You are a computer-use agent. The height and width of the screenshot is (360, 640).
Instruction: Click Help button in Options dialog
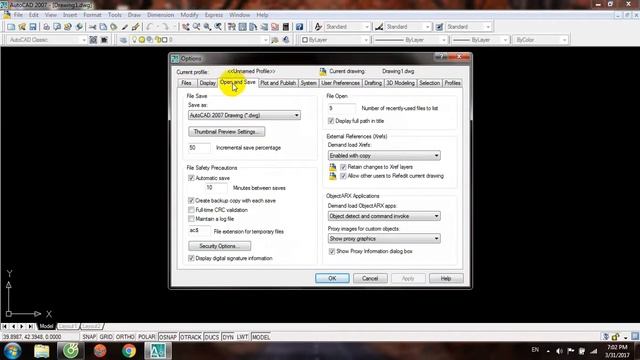coord(446,278)
